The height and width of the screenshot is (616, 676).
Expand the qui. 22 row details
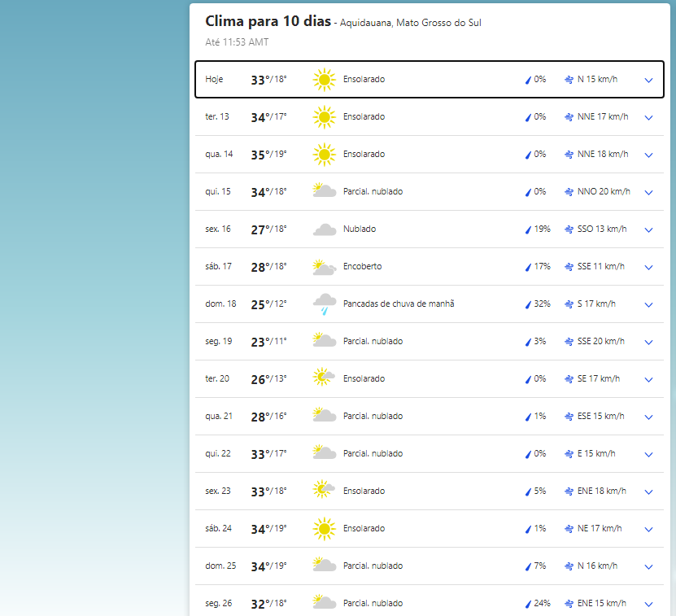(648, 454)
